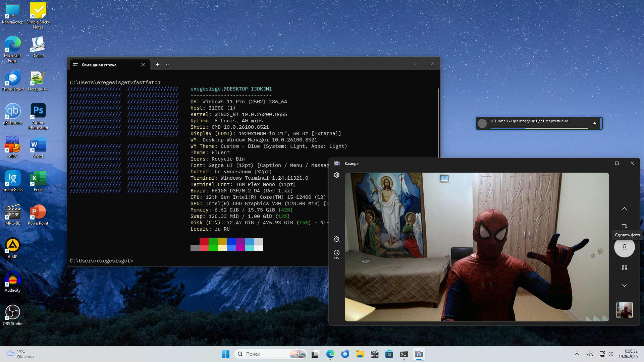This screenshot has height=362, width=644.
Task: Click the disc icon in the music widget
Action: tap(482, 123)
